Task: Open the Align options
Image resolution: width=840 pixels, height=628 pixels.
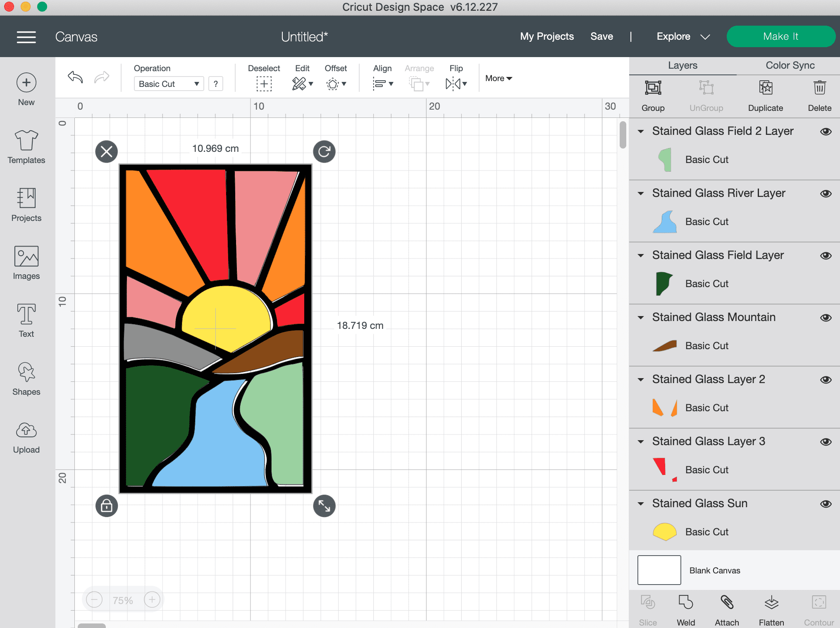Action: pyautogui.click(x=382, y=84)
